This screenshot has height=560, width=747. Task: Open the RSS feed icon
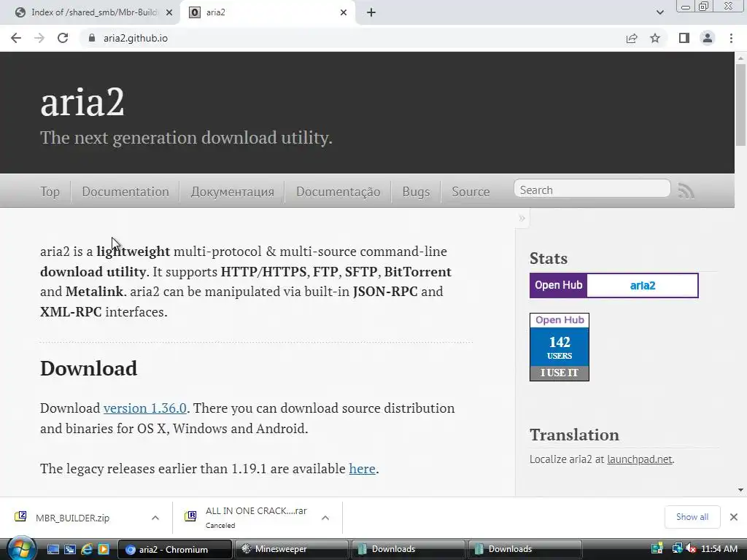(x=686, y=191)
